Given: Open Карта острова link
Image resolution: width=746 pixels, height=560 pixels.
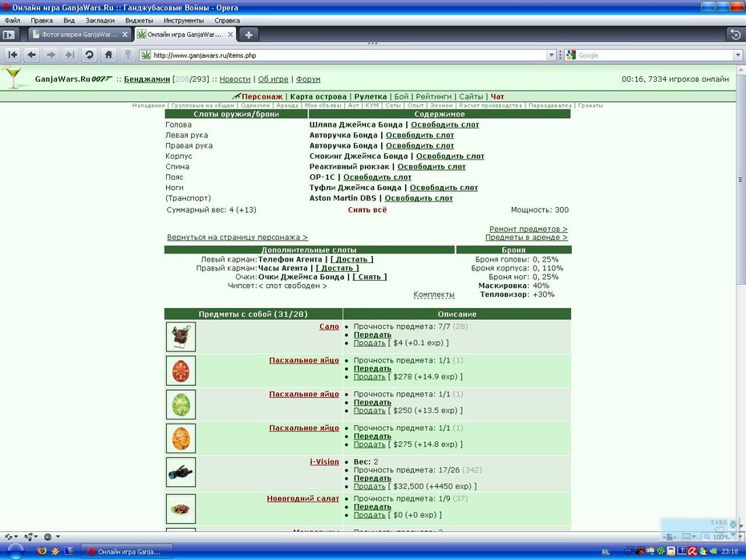Looking at the screenshot, I should [x=318, y=96].
